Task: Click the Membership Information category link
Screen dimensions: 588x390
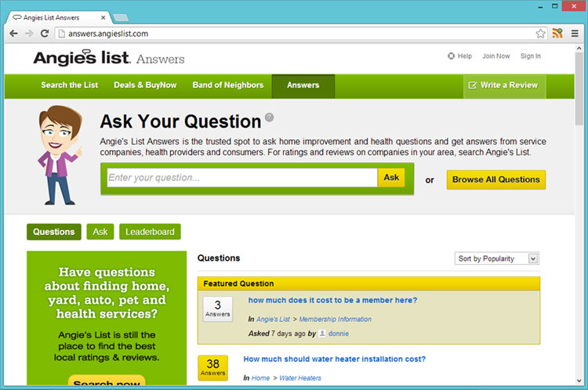Action: pyautogui.click(x=336, y=320)
